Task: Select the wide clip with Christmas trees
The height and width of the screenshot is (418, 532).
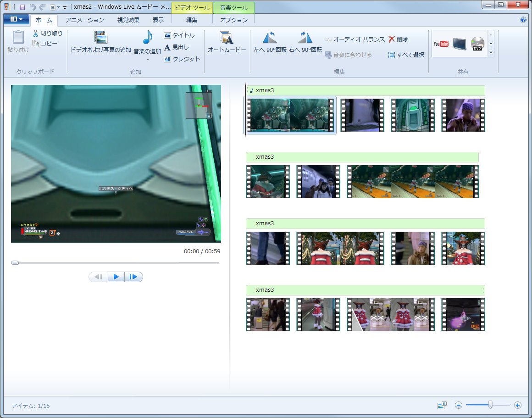Action: [x=340, y=248]
